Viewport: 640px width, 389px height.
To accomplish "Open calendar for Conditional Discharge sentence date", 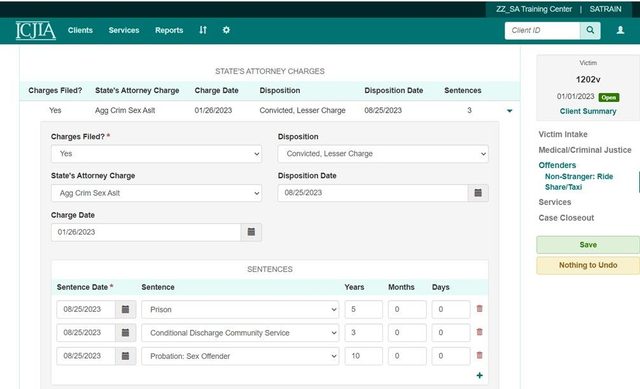I will (125, 333).
